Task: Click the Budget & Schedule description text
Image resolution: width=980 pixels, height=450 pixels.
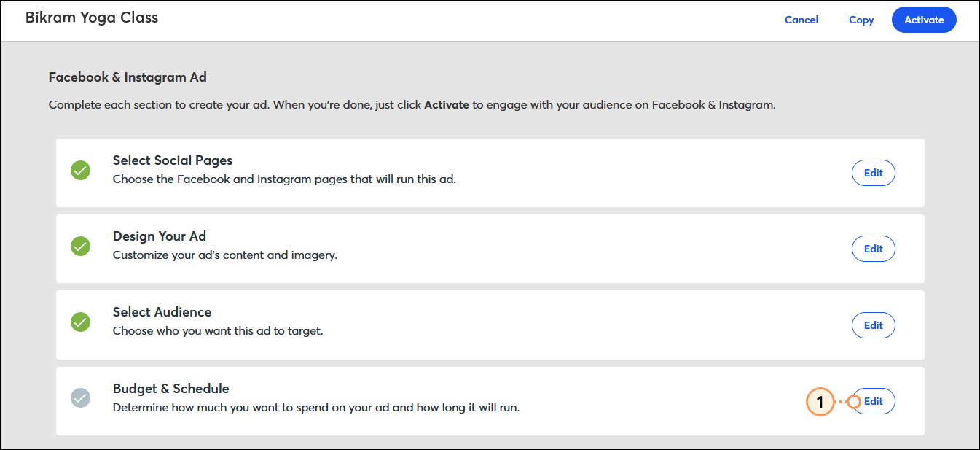Action: [x=316, y=408]
